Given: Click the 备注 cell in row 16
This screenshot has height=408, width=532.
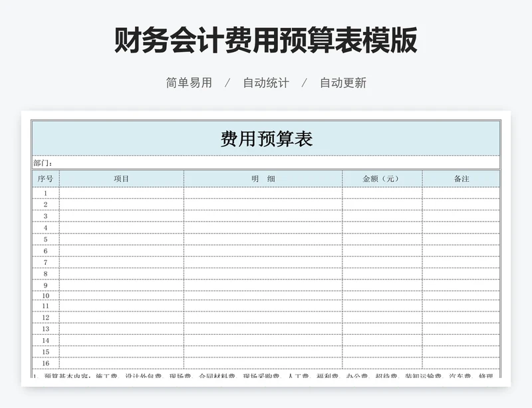Looking at the screenshot, I should [x=461, y=363].
